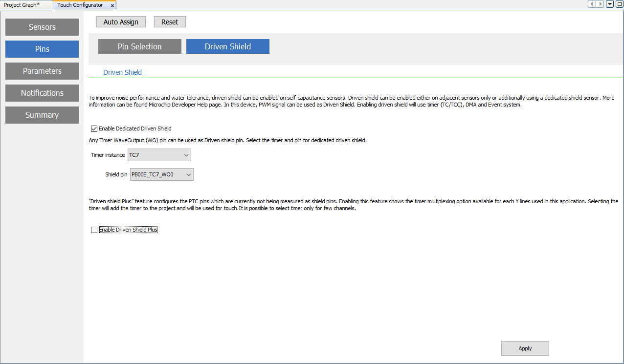Expand the Shield pin dropdown
The height and width of the screenshot is (364, 624).
pos(161,174)
